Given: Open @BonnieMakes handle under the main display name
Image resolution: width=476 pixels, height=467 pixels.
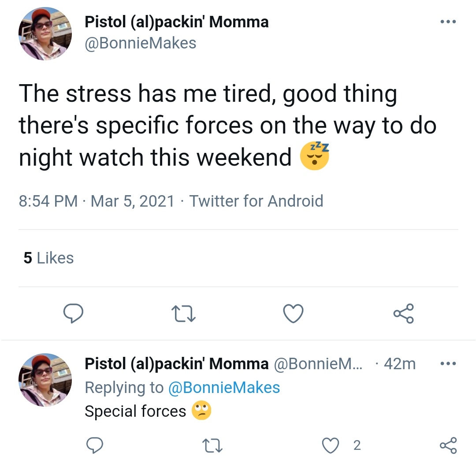Looking at the screenshot, I should coord(141,43).
